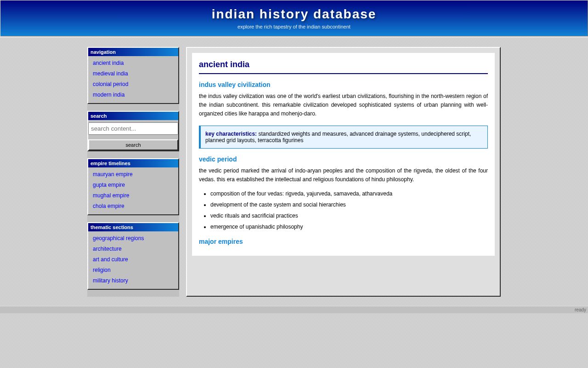This screenshot has width=588, height=368.
Task: Click the search button
Action: 133,145
